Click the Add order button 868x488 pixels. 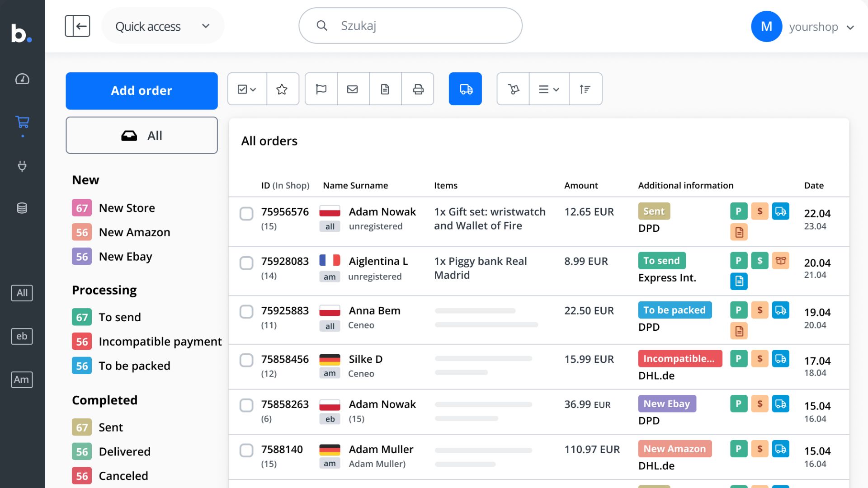coord(142,91)
